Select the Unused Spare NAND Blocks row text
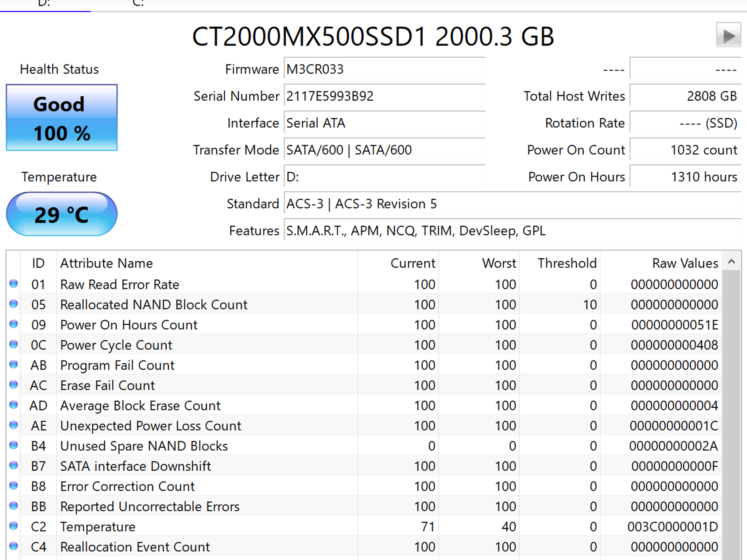This screenshot has height=560, width=747. point(144,446)
